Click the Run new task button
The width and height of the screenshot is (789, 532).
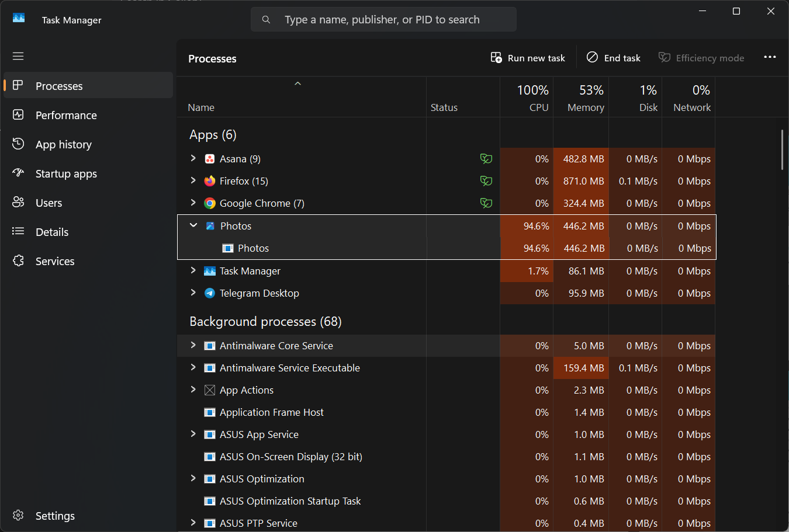(528, 58)
